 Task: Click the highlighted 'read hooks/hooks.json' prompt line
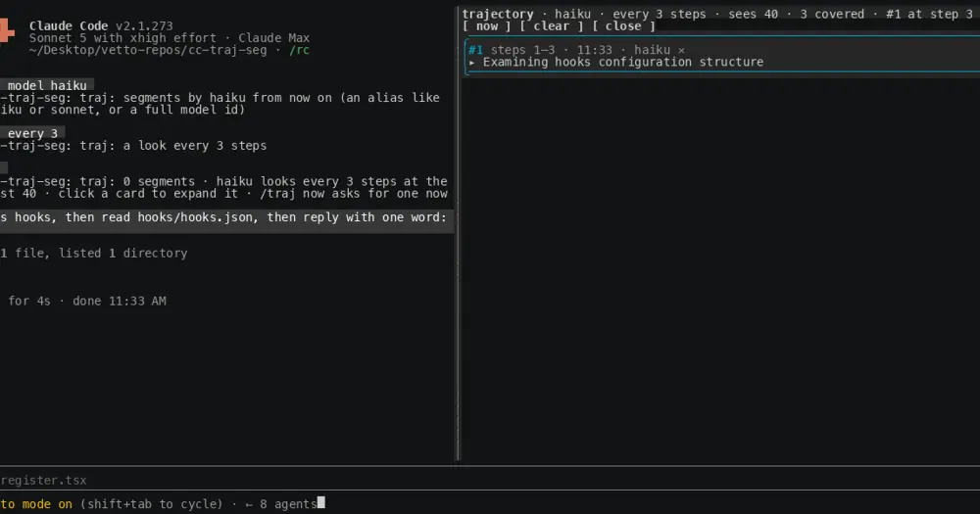coord(227,220)
